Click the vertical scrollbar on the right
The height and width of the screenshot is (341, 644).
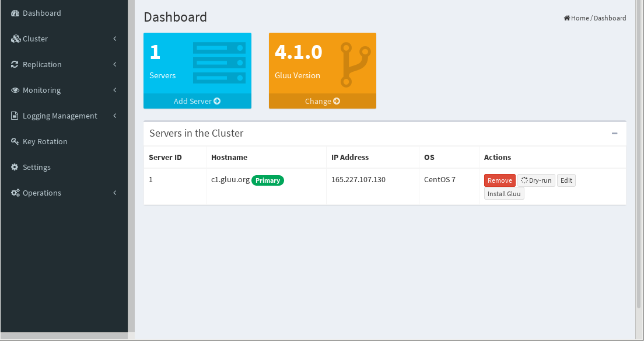point(639,154)
